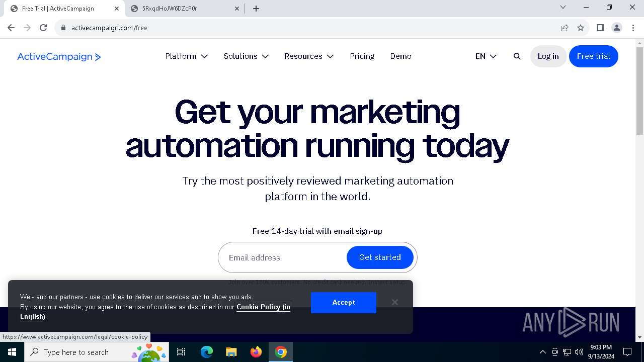Go to the Pricing page
This screenshot has height=362, width=644.
point(362,56)
